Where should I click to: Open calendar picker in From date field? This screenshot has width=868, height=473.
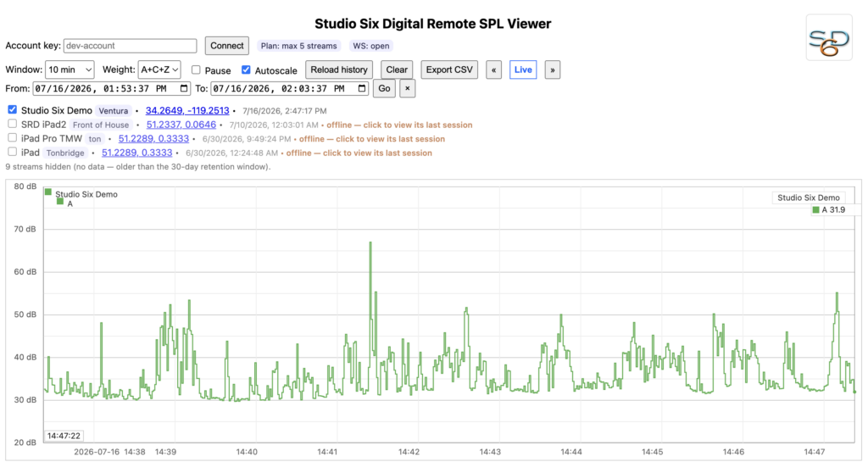(x=184, y=89)
